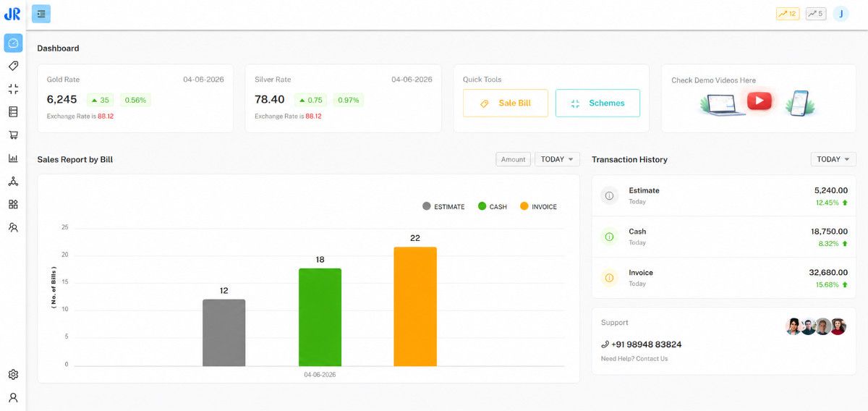Click the Estimate amount 5,240.00
The height and width of the screenshot is (411, 868).
click(x=831, y=190)
